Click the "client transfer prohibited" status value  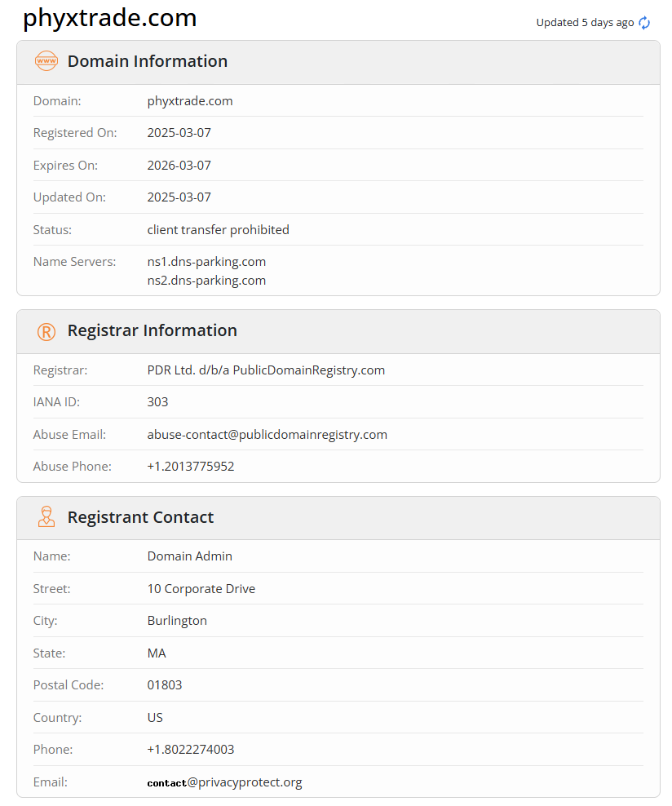click(x=218, y=230)
